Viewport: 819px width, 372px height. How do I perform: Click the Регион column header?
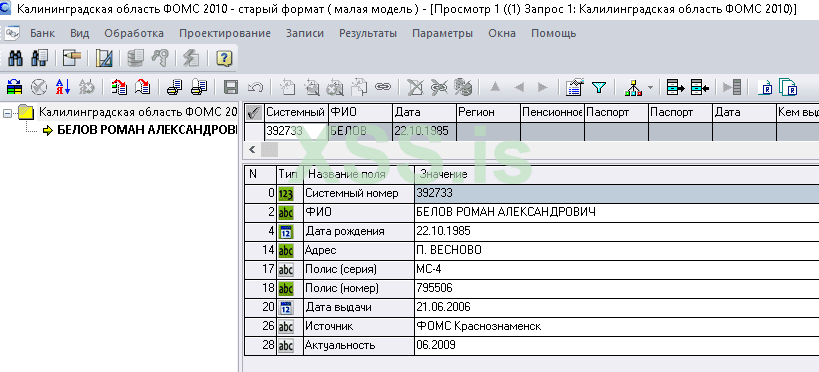pos(488,112)
